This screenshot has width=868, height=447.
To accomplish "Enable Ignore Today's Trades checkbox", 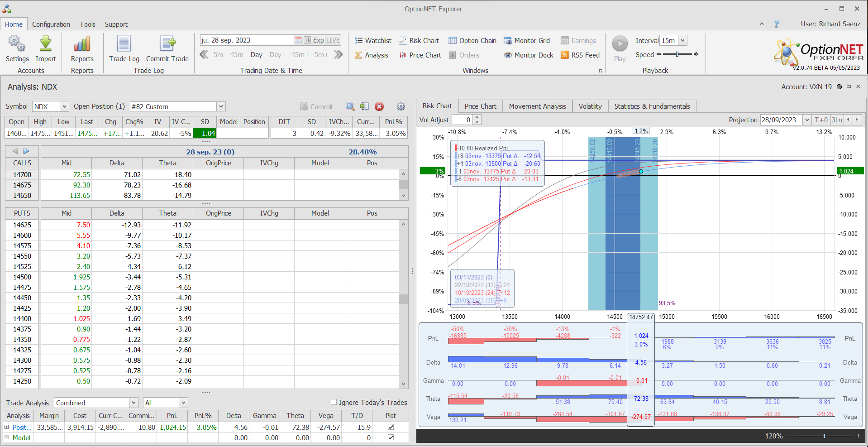I will [x=334, y=402].
